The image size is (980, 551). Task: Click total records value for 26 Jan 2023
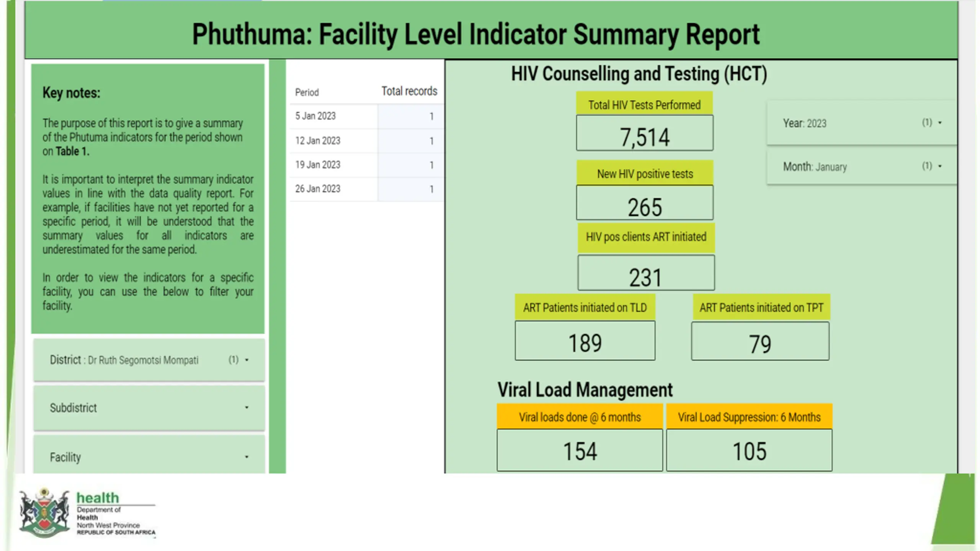click(x=431, y=189)
